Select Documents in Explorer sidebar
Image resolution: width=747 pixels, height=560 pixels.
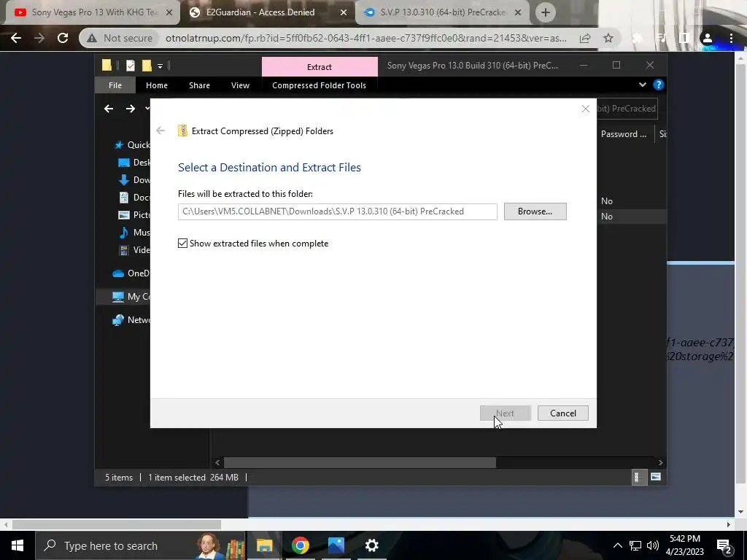coord(134,197)
